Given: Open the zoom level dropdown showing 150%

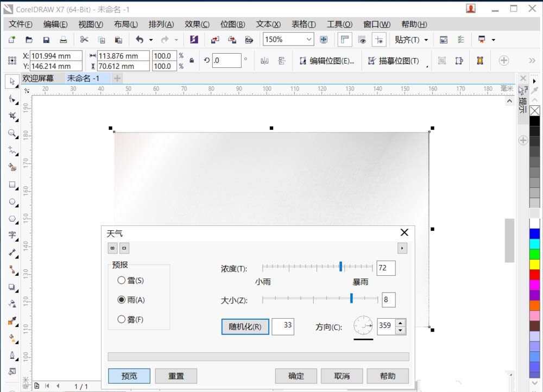Looking at the screenshot, I should 310,39.
